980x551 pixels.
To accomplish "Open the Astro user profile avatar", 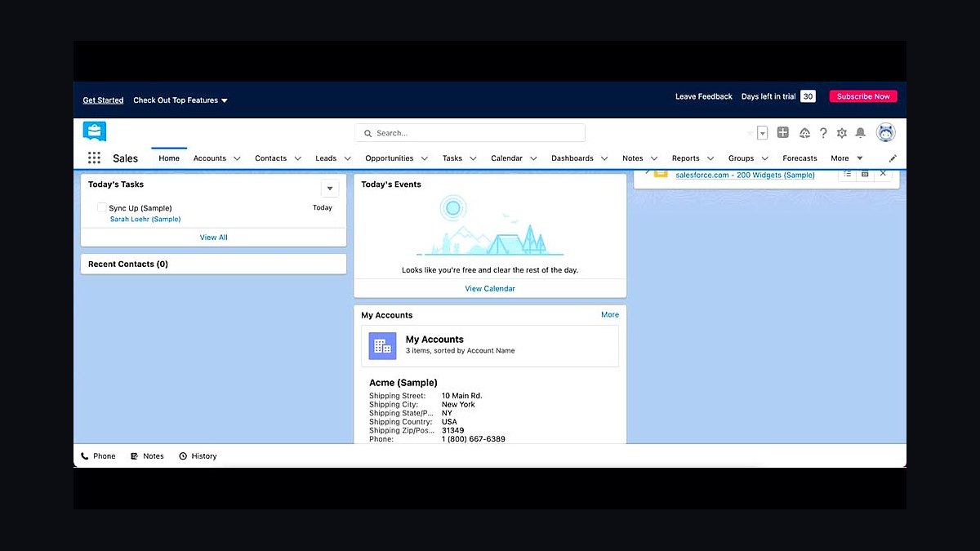I will (x=885, y=132).
